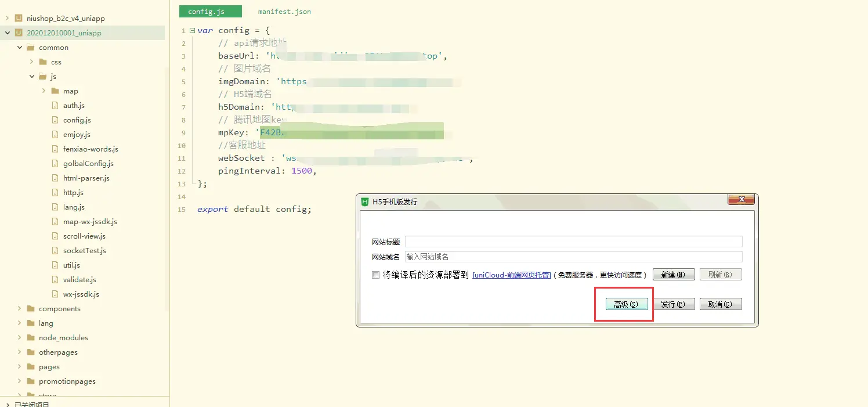Collapse the common folder
Viewport: 868px width, 407px height.
[x=19, y=48]
